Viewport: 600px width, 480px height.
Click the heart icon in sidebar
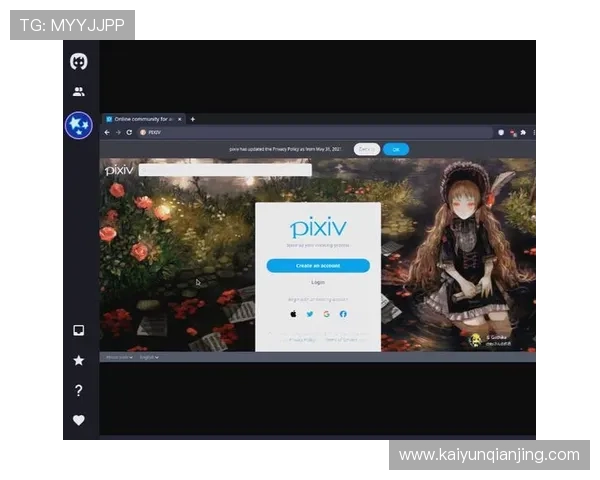[x=79, y=420]
